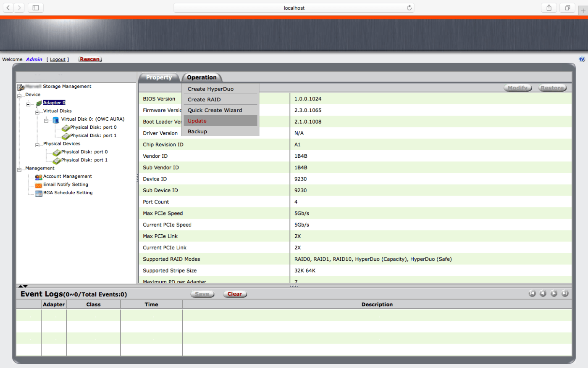Switch to the Property tab
The width and height of the screenshot is (588, 368).
pos(159,77)
